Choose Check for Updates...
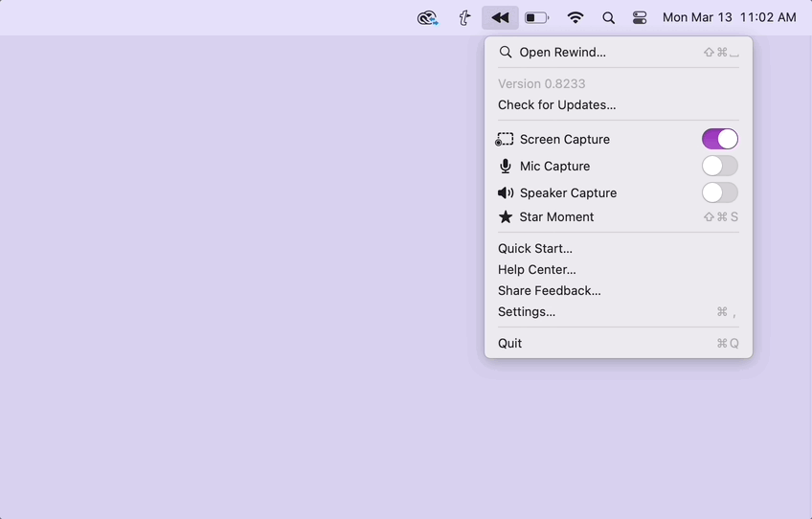 (619, 104)
